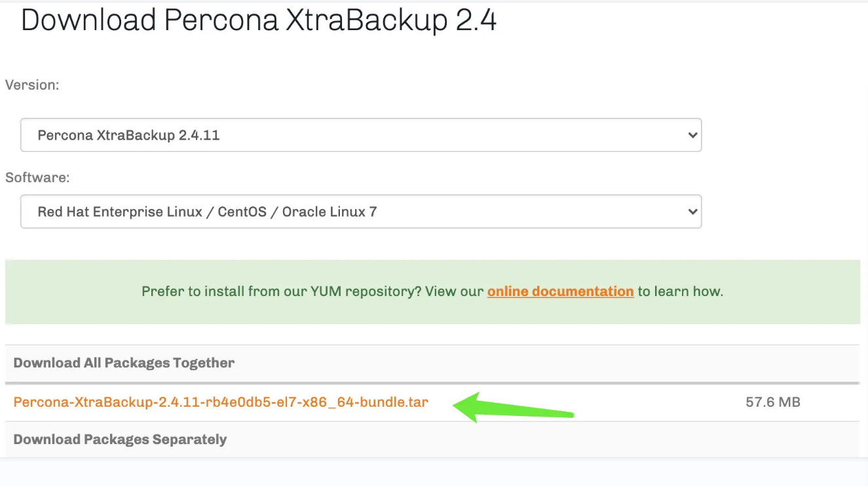Click the Version: field label
The width and height of the screenshot is (868, 486).
[32, 85]
